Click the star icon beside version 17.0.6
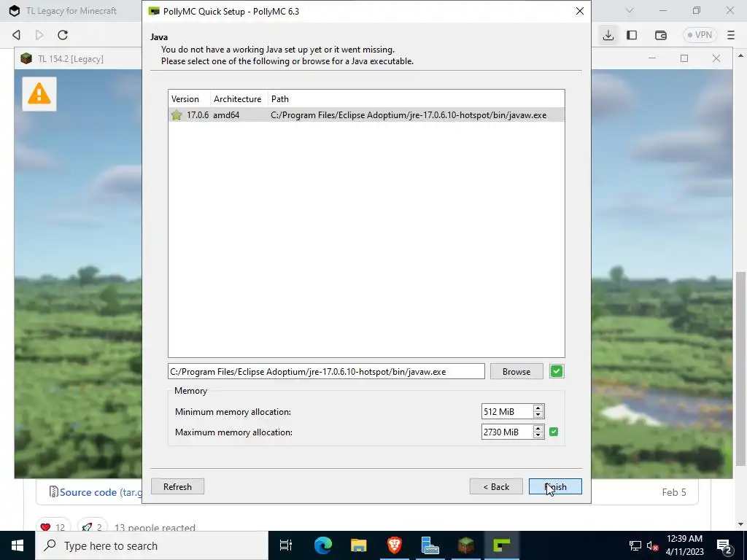The height and width of the screenshot is (560, 747). click(177, 114)
